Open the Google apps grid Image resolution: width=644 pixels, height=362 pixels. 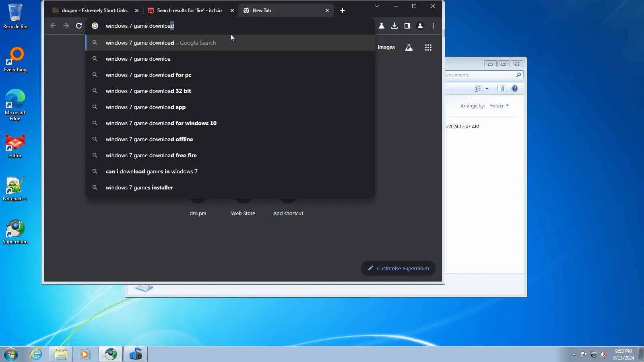(x=428, y=47)
